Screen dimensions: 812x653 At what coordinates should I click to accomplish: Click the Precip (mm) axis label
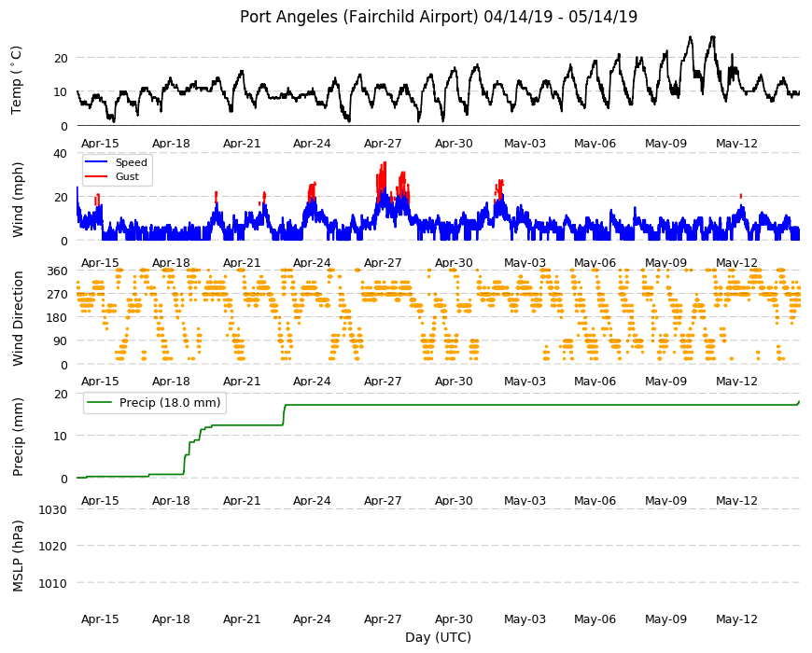pos(18,438)
